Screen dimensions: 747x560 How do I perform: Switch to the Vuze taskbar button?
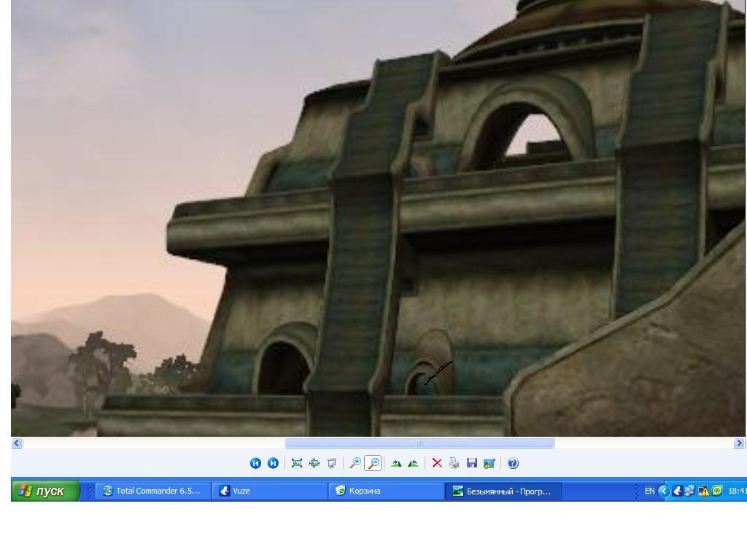tap(270, 491)
